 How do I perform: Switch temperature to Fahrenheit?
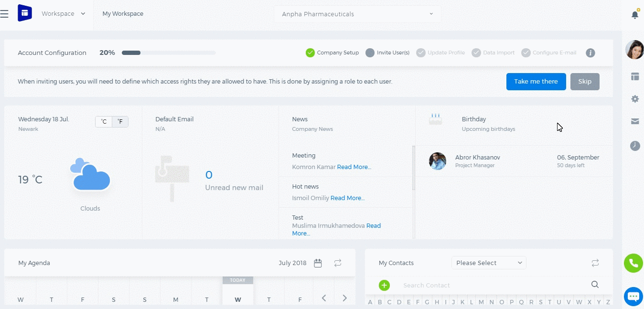click(x=120, y=122)
